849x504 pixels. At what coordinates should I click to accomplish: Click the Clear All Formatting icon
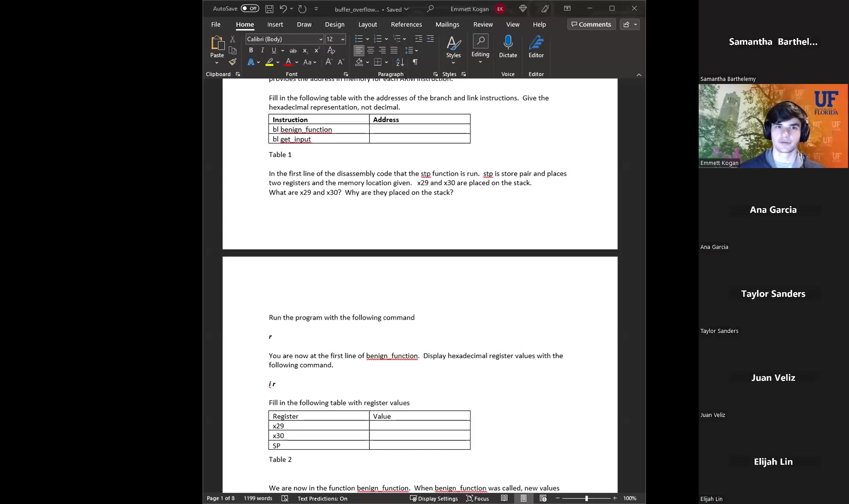tap(331, 50)
